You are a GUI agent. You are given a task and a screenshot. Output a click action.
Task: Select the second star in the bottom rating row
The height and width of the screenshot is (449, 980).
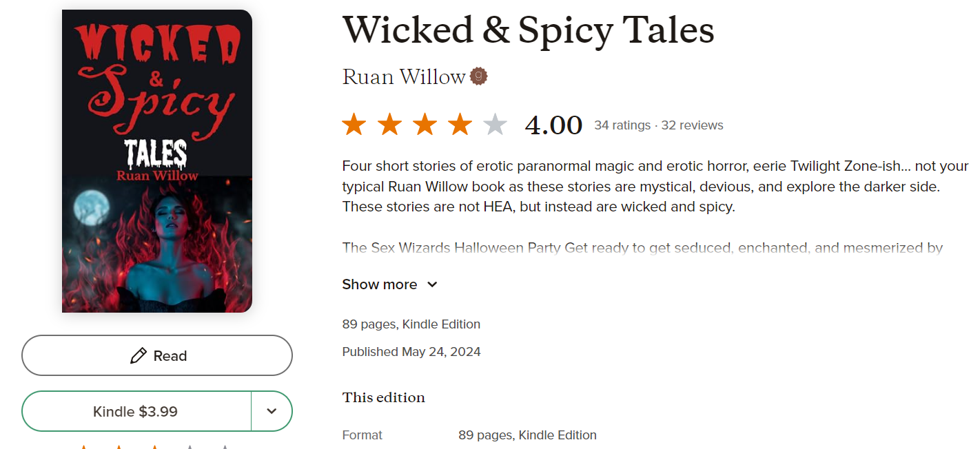coord(119,446)
